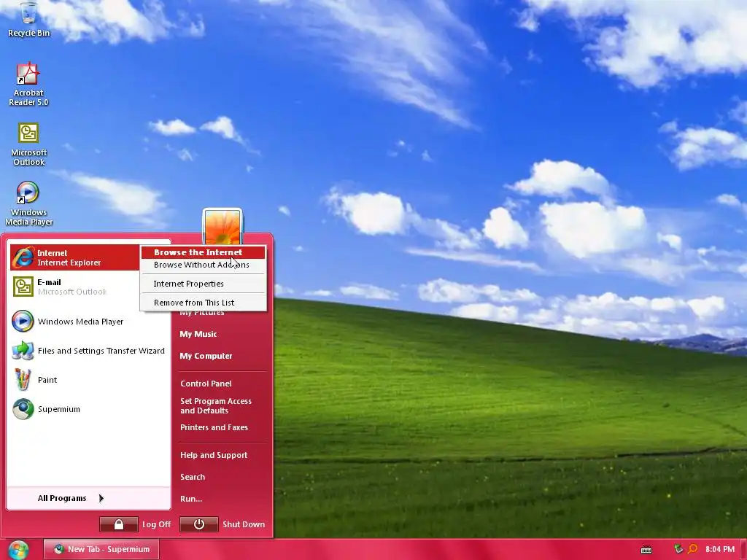The width and height of the screenshot is (747, 560).
Task: Click the orange magnifier tray icon
Action: (692, 549)
